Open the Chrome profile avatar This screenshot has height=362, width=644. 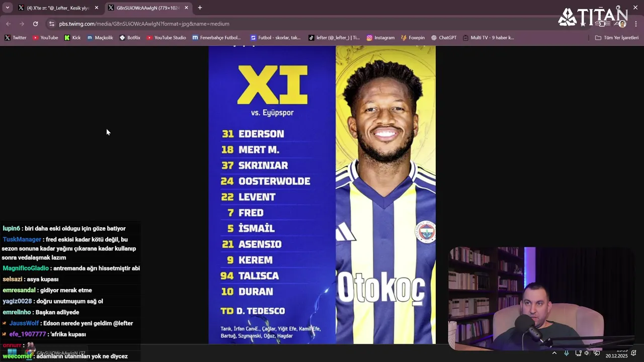tap(622, 24)
